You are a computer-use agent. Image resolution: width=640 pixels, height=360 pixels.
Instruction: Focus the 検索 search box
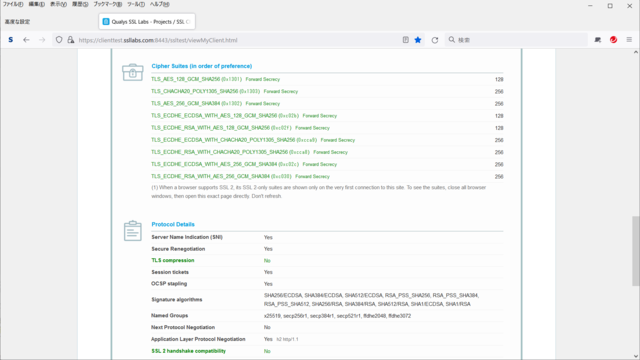516,40
